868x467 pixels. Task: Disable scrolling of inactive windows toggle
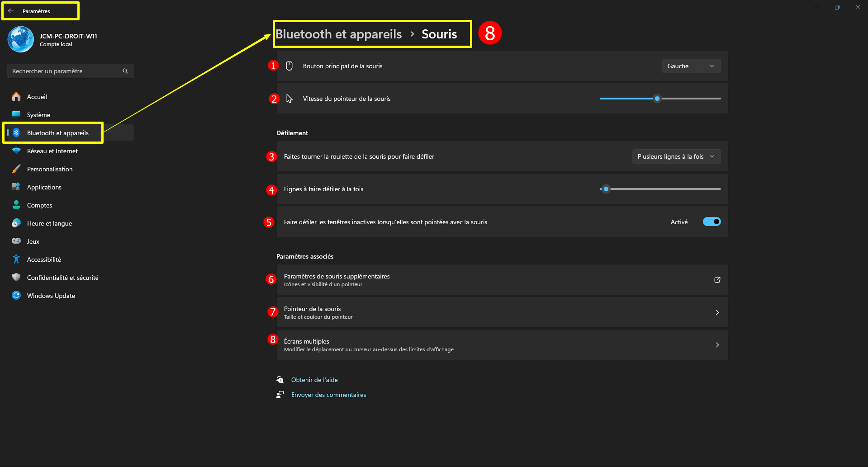point(711,222)
